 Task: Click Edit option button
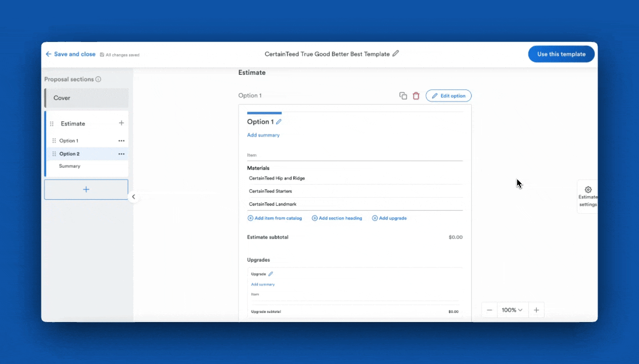coord(448,96)
